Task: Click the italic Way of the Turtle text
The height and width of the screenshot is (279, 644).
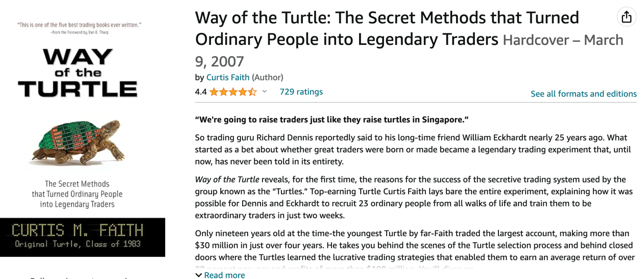Action: [227, 180]
